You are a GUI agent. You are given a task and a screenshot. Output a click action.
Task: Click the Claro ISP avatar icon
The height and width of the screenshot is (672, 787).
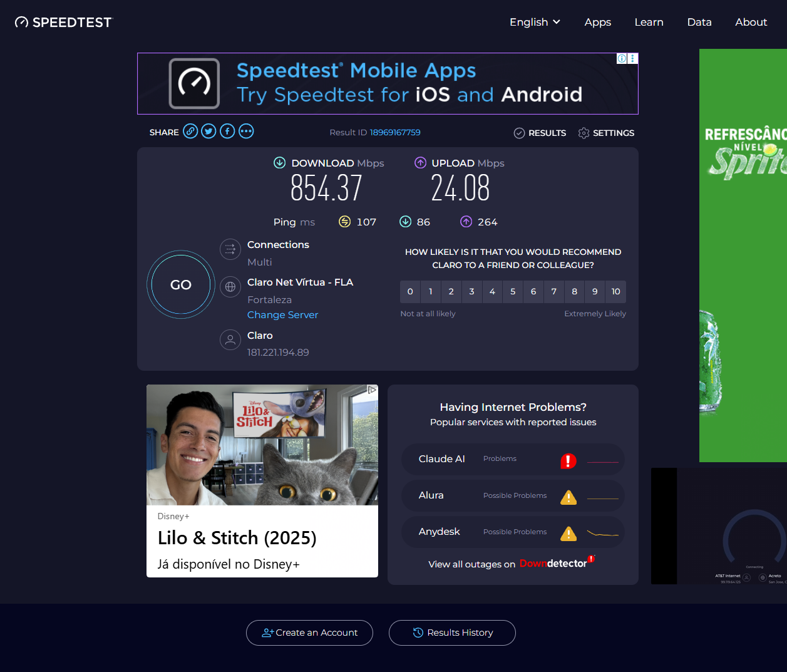(230, 339)
